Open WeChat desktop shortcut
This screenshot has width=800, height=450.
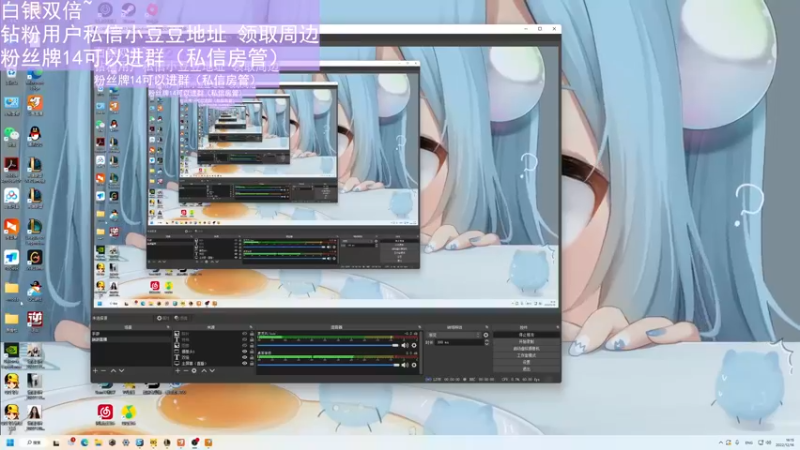pos(11,137)
